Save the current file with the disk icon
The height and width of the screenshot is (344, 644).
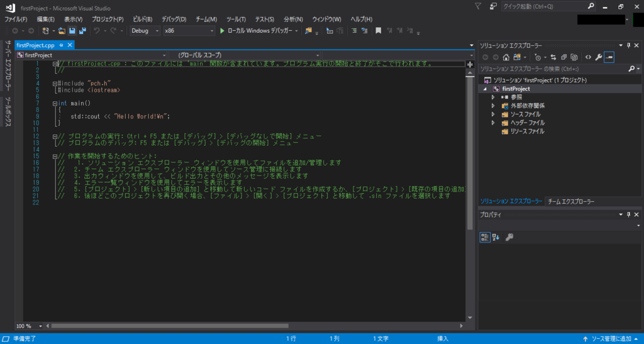(x=72, y=31)
